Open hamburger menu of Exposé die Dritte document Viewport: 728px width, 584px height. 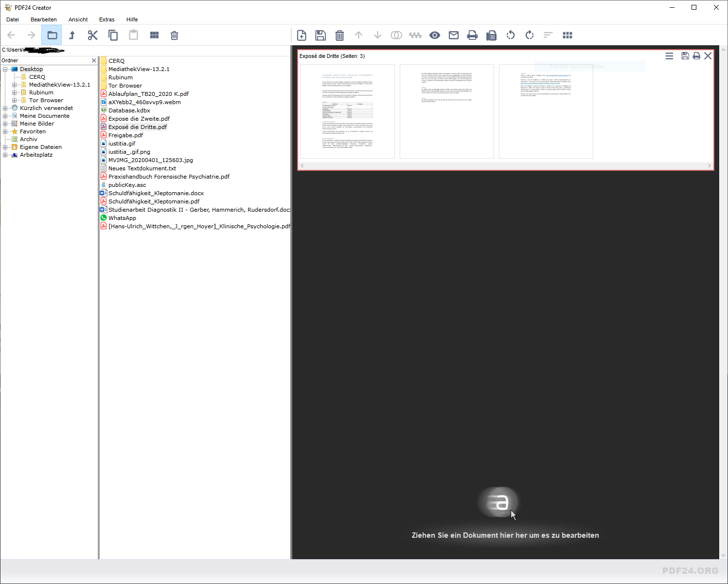pyautogui.click(x=669, y=56)
